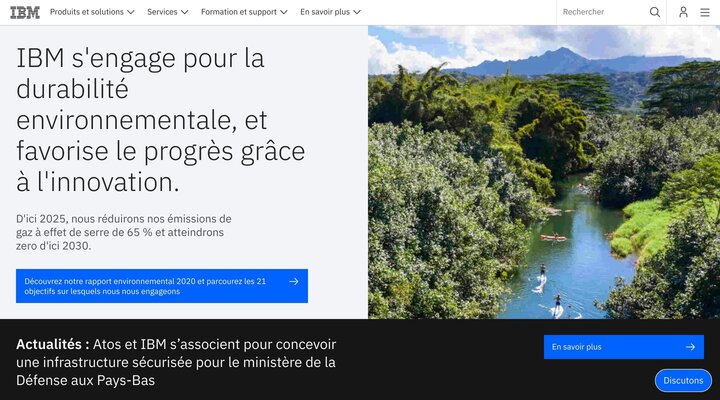Expand the Services chevron
Screen dimensions: 720x400
pos(185,12)
